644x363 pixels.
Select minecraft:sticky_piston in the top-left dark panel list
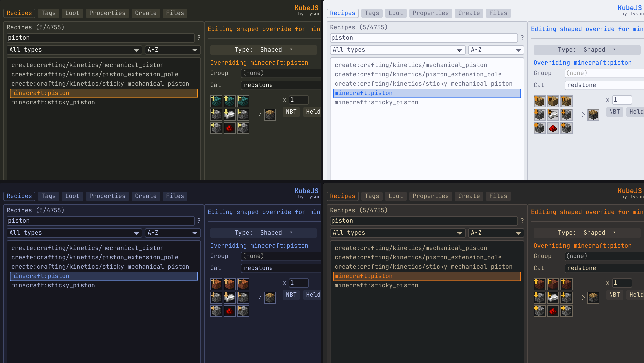pos(104,103)
